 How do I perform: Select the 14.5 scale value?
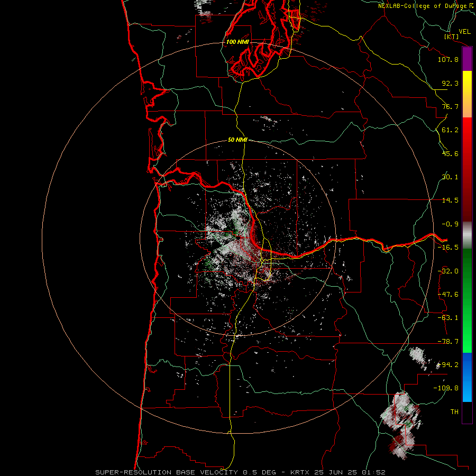click(450, 200)
